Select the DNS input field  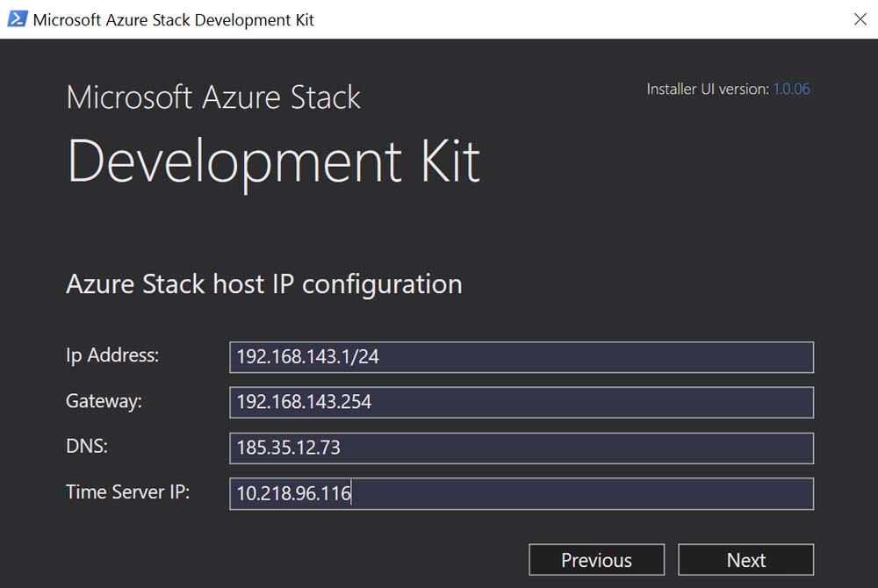click(x=521, y=448)
